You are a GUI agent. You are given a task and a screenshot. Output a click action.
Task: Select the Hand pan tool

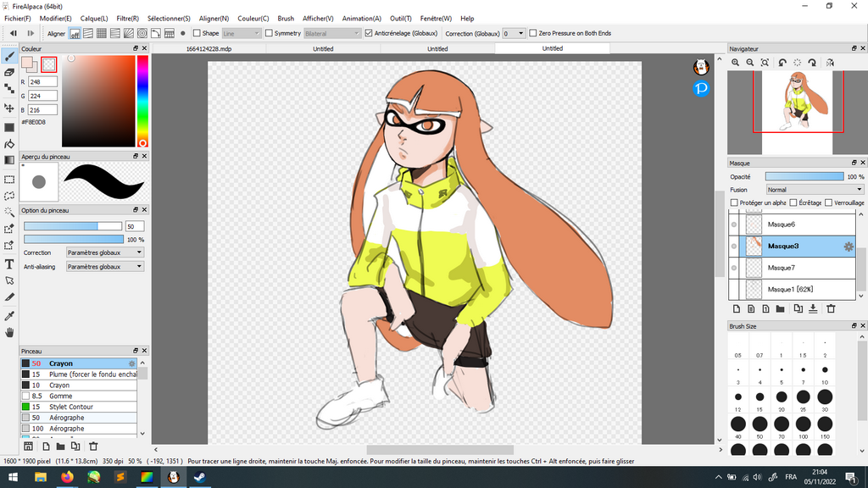[x=9, y=332]
